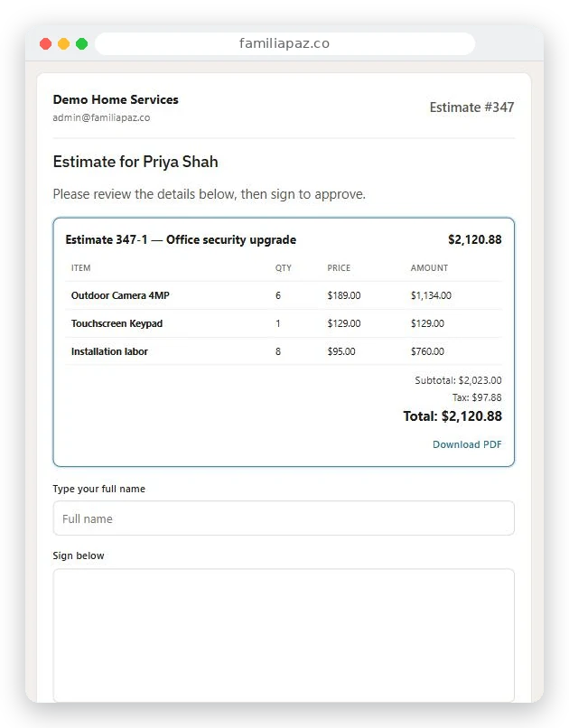Click the Tax: $97.88 line
569x728 pixels.
point(477,397)
